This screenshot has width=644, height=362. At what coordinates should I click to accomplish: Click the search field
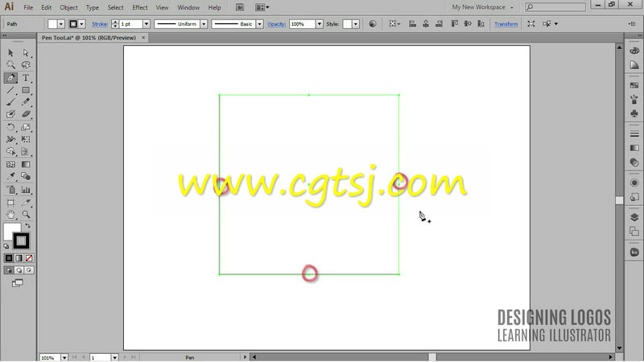click(555, 7)
